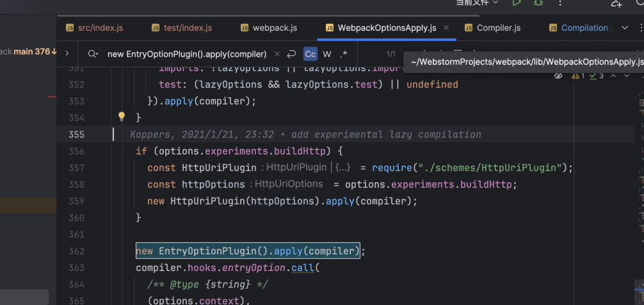
Task: Click the require call on line 357
Action: click(x=392, y=168)
